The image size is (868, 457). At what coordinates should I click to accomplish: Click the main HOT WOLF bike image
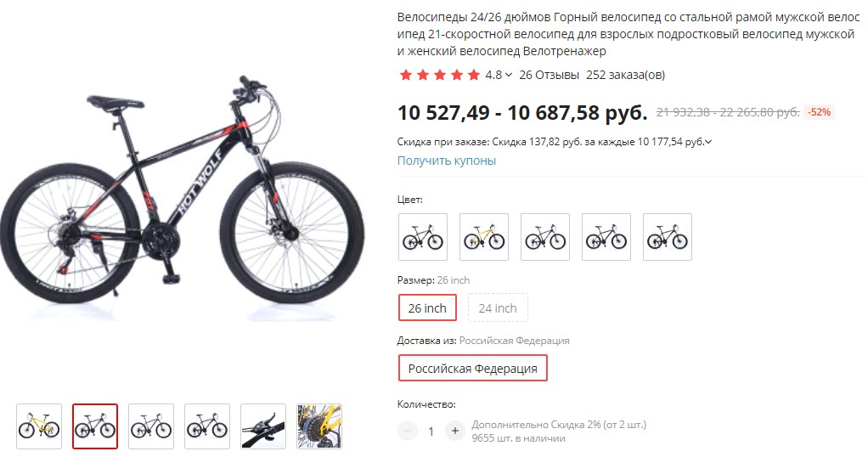(182, 204)
